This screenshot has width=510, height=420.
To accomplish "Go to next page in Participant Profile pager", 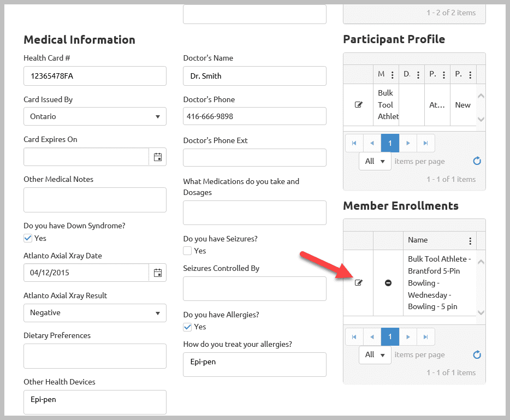I will [x=408, y=143].
